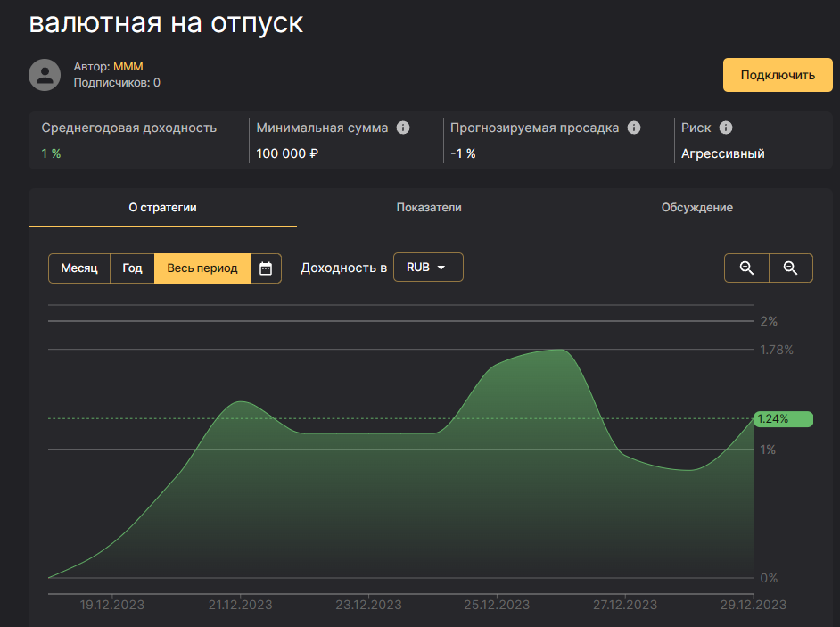Click the -1 % drawdown value
The height and width of the screenshot is (627, 840).
coord(463,153)
